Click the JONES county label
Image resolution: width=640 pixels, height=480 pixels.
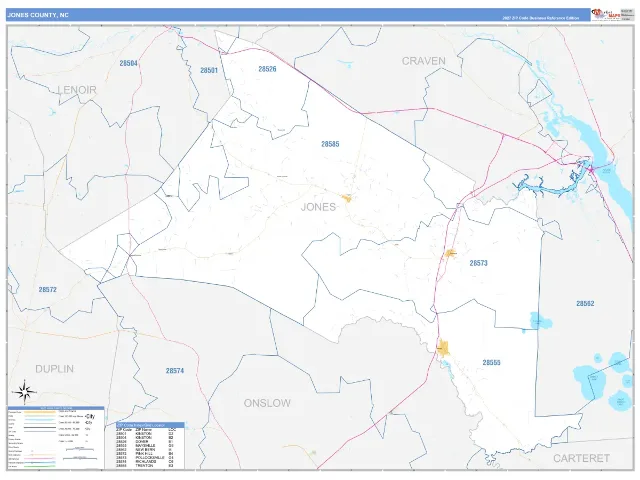[318, 207]
